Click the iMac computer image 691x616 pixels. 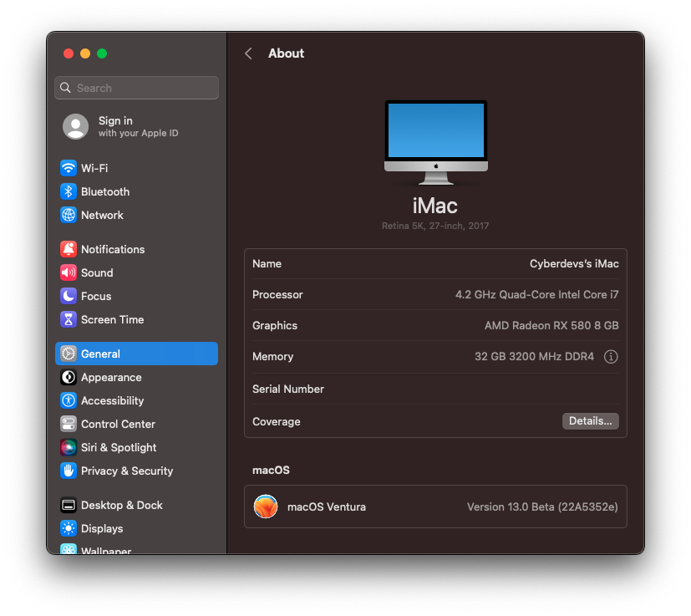(x=436, y=142)
